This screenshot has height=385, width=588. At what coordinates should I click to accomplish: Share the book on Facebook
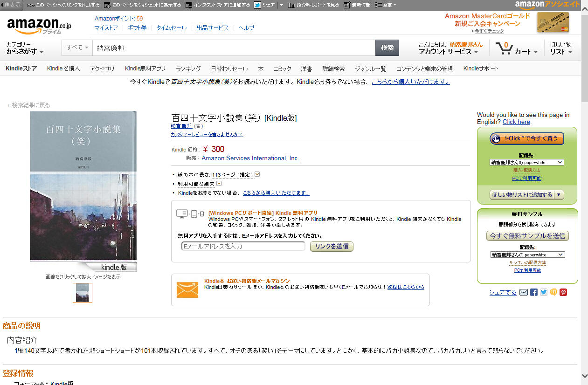[x=534, y=292]
